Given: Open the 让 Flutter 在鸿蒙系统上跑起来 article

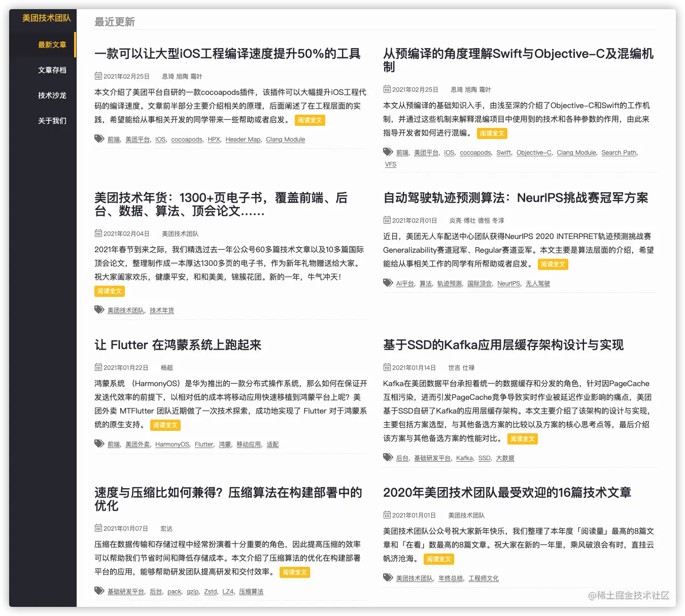Looking at the screenshot, I should 178,345.
